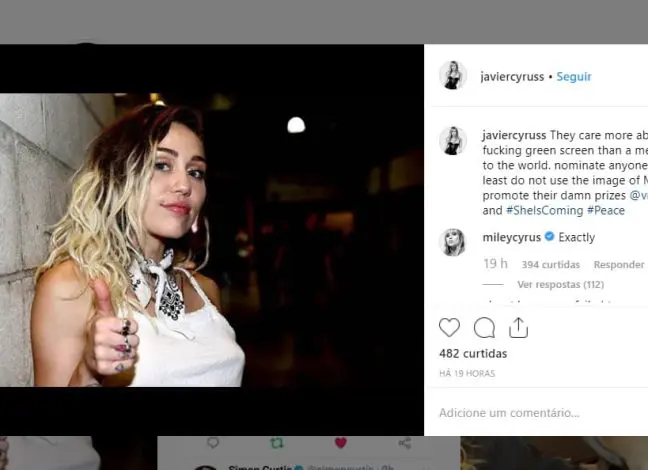Like the post with heart icon
The height and width of the screenshot is (470, 648).
tap(450, 328)
